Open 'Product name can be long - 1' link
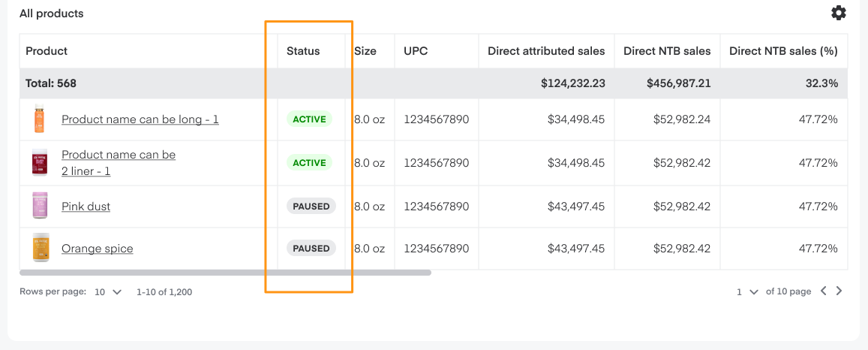 point(140,119)
